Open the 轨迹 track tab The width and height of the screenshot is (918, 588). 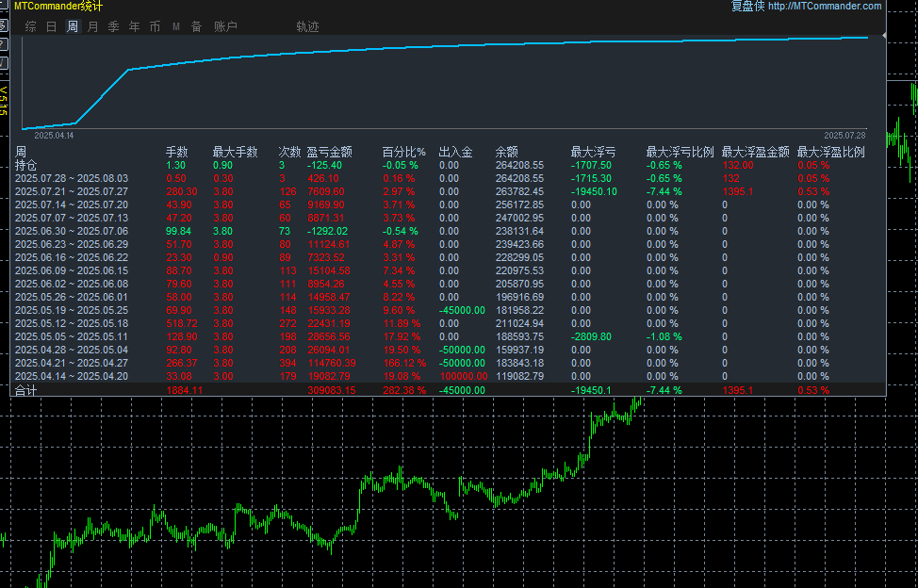pos(307,26)
